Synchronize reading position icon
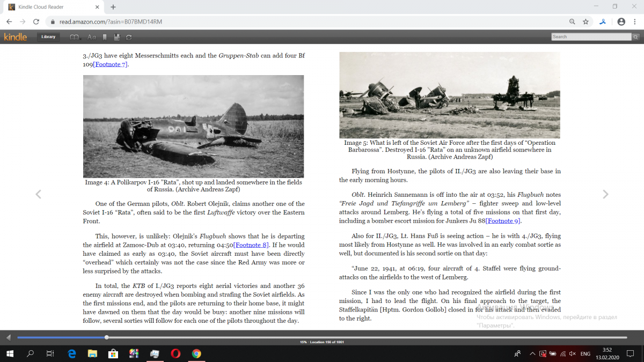This screenshot has width=644, height=362. pyautogui.click(x=129, y=37)
